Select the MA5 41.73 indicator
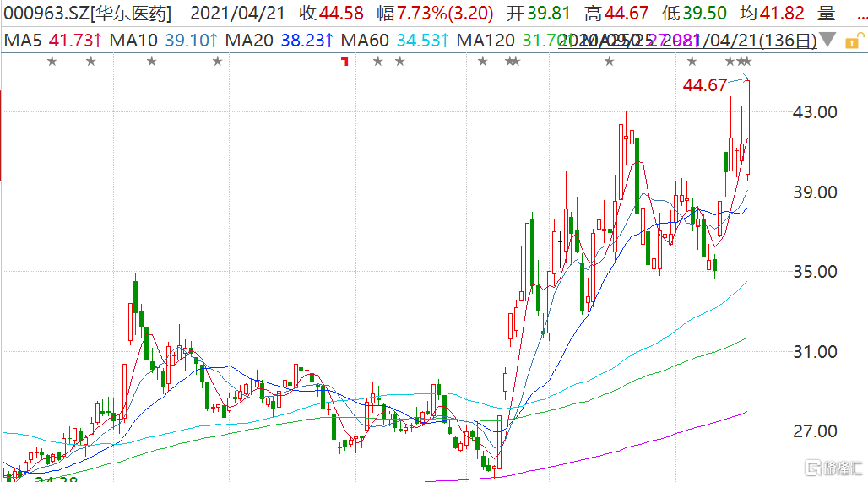The width and height of the screenshot is (868, 482). coord(53,41)
